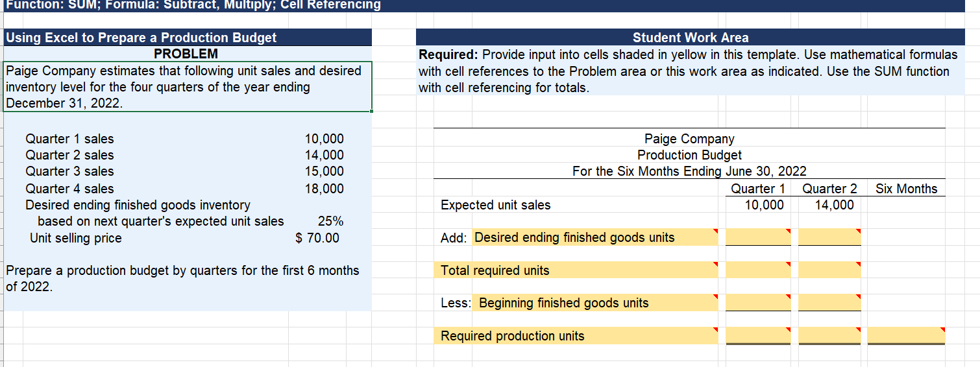Click the 'Unit selling price' label

click(x=76, y=238)
